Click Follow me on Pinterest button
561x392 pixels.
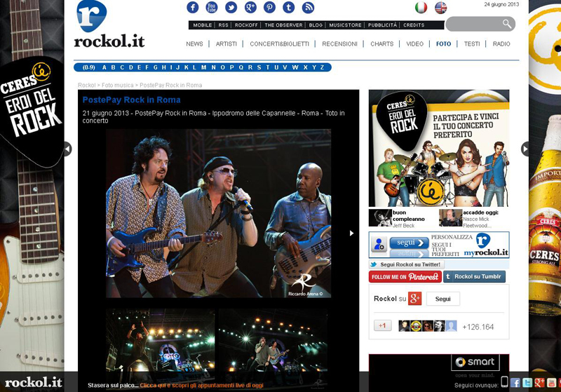(405, 277)
